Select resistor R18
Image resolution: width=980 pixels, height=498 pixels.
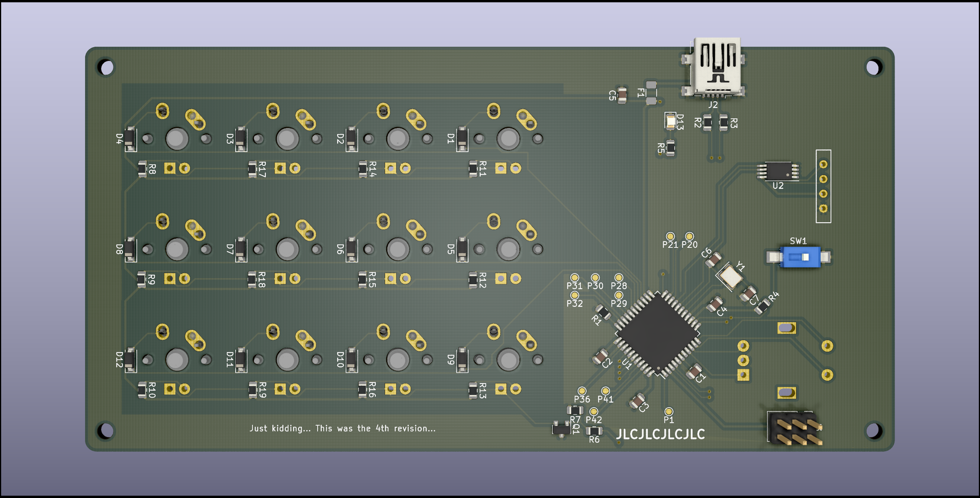(x=252, y=280)
